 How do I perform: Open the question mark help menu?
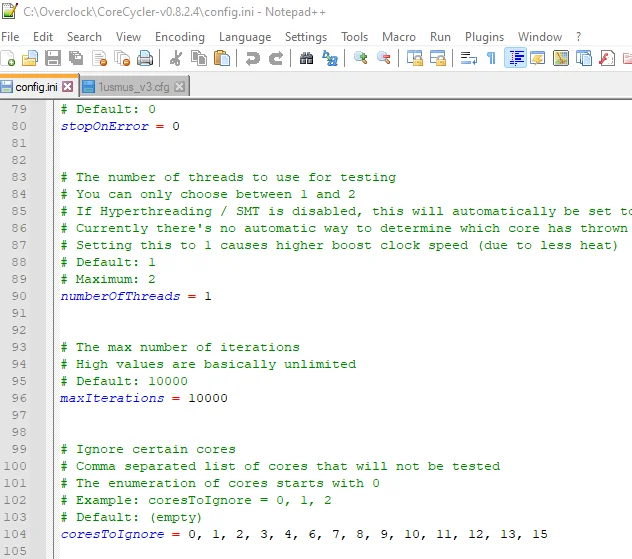coord(578,37)
